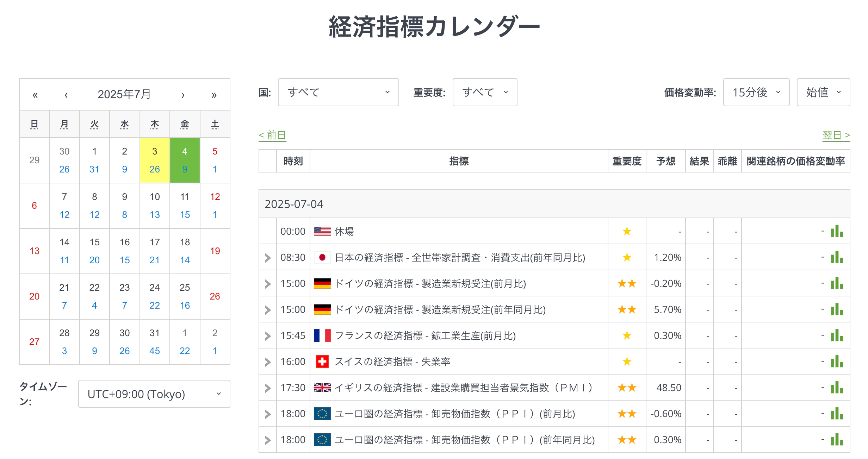Expand the Germany manufacturing new orders 15:00 row
868x459 pixels.
click(x=267, y=283)
